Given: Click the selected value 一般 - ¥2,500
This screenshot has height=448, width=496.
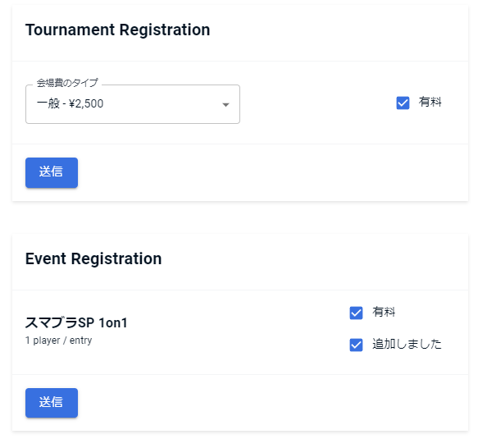Looking at the screenshot, I should (x=71, y=104).
